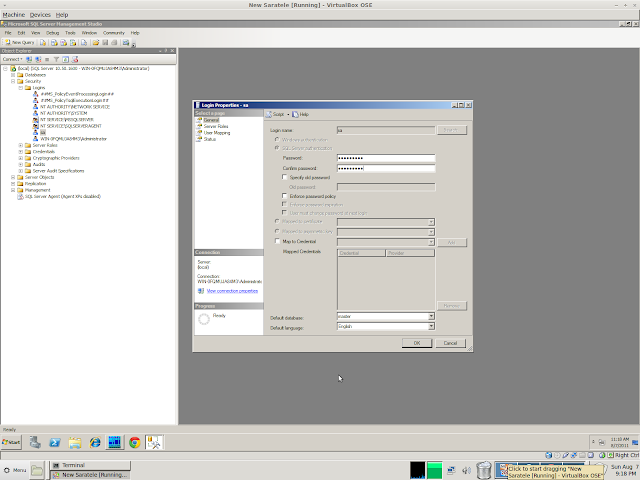Open the Connect dropdown in Object Explorer
Image resolution: width=640 pixels, height=480 pixels.
pos(12,59)
